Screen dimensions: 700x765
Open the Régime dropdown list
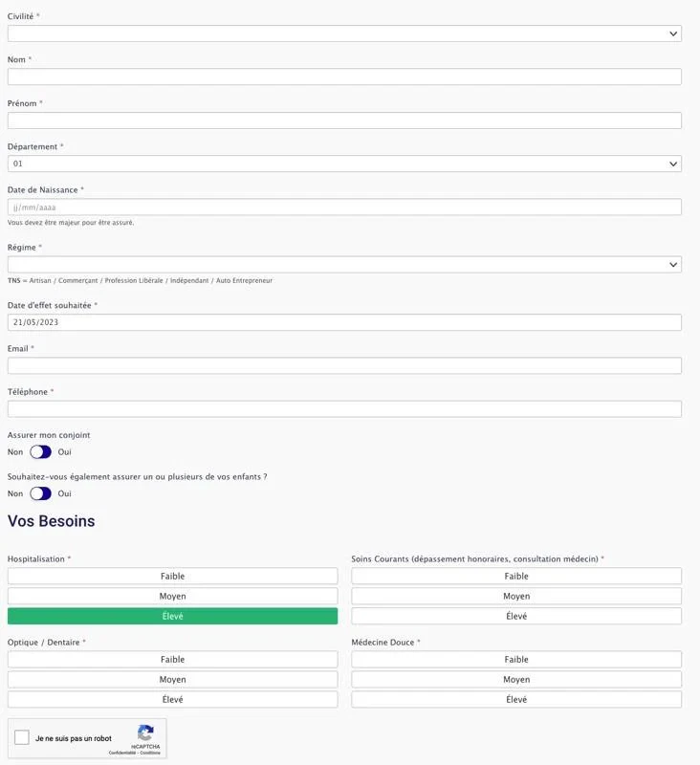click(344, 265)
